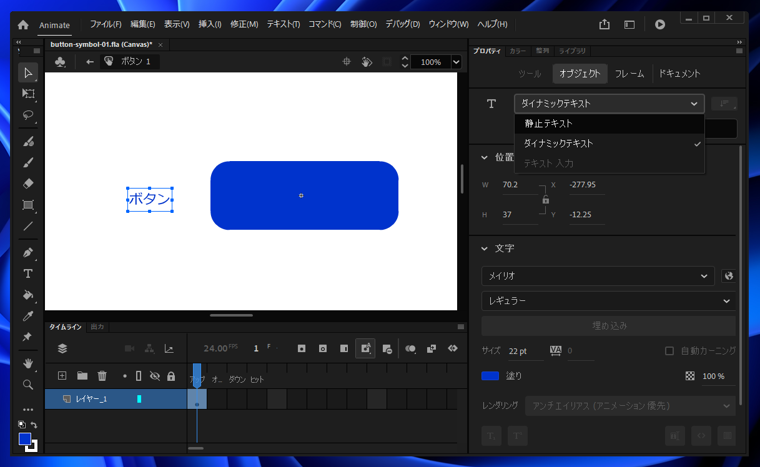
Task: Select the Zoom magnifier tool
Action: coord(28,385)
